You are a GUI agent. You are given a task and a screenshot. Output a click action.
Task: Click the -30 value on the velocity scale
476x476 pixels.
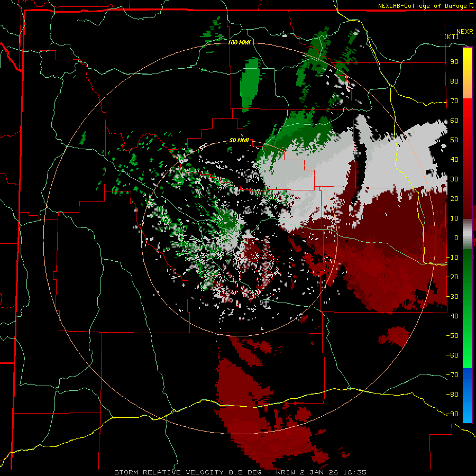pyautogui.click(x=452, y=297)
